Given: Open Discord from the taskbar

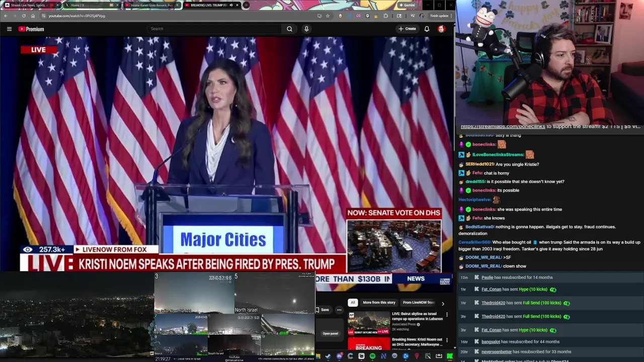Looking at the screenshot, I should pyautogui.click(x=340, y=356).
